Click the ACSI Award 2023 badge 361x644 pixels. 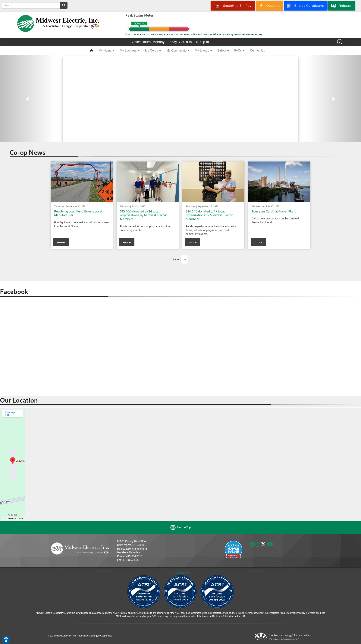coord(144,592)
